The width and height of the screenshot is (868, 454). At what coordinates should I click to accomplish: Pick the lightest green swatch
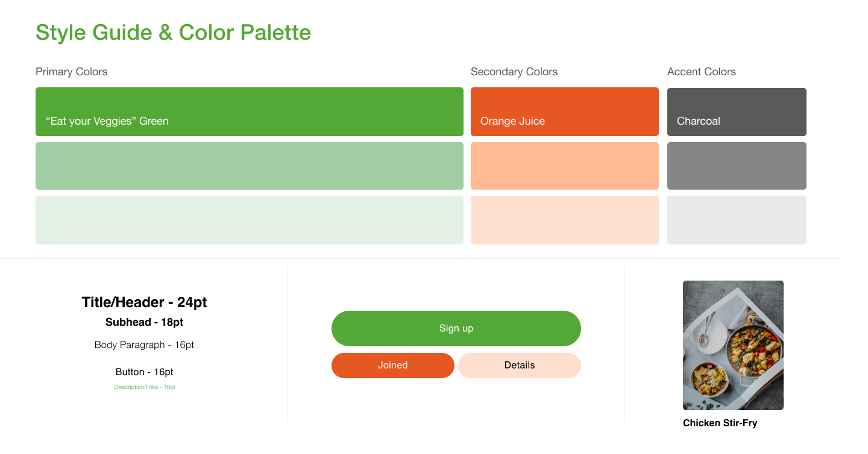pos(250,220)
